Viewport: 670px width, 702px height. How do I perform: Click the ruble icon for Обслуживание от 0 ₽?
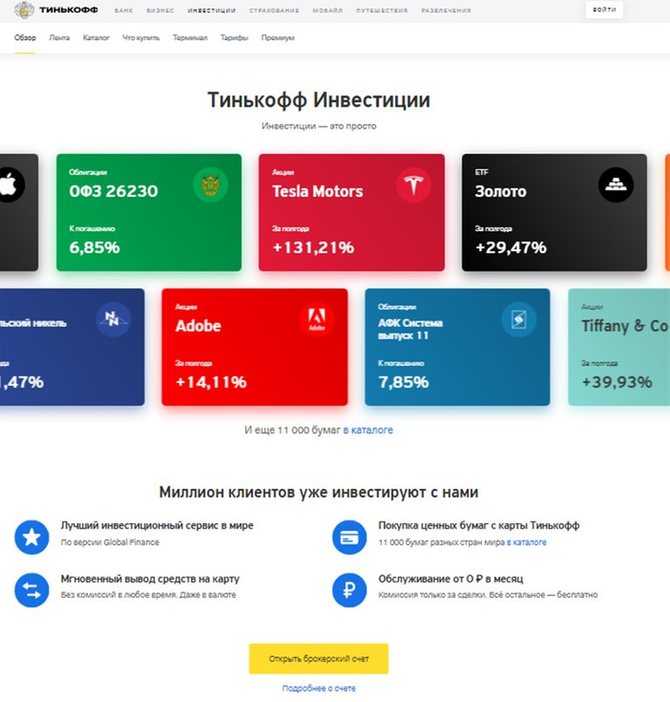pos(350,590)
